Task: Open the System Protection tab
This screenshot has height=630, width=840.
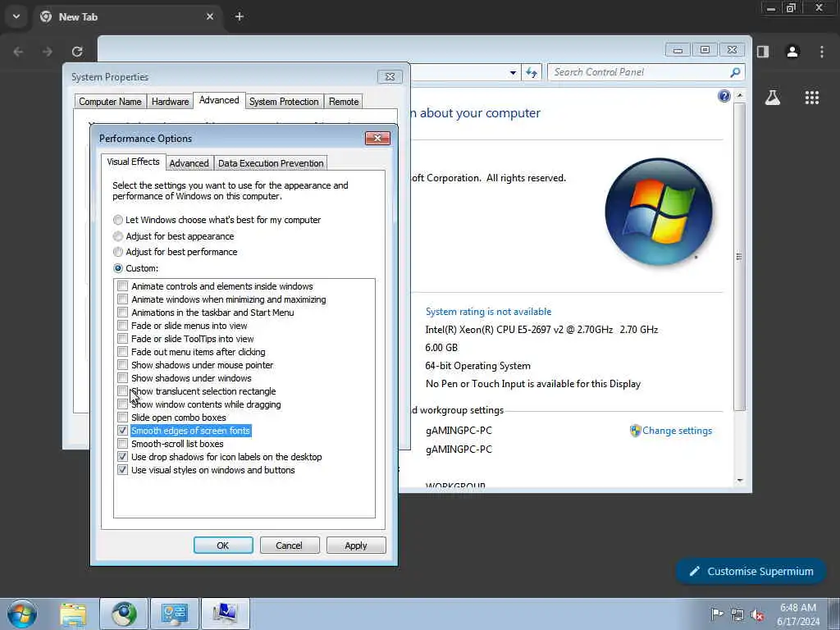Action: (x=284, y=101)
